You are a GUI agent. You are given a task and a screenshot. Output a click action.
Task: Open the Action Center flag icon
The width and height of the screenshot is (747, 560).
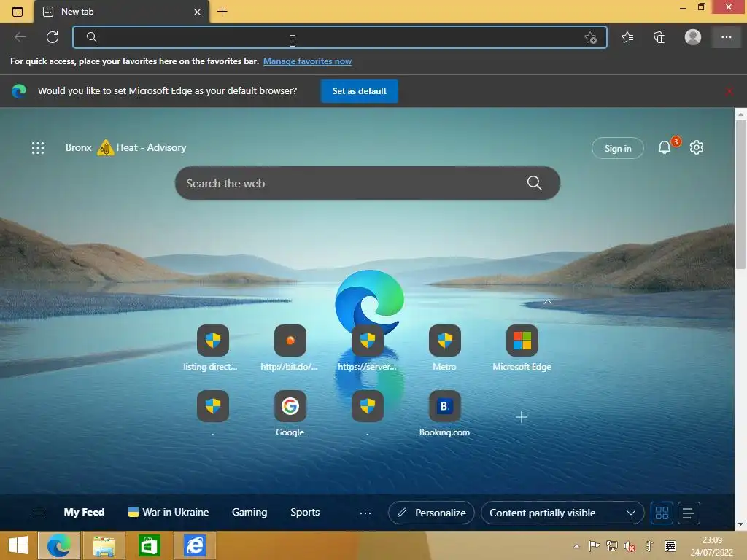click(x=594, y=546)
